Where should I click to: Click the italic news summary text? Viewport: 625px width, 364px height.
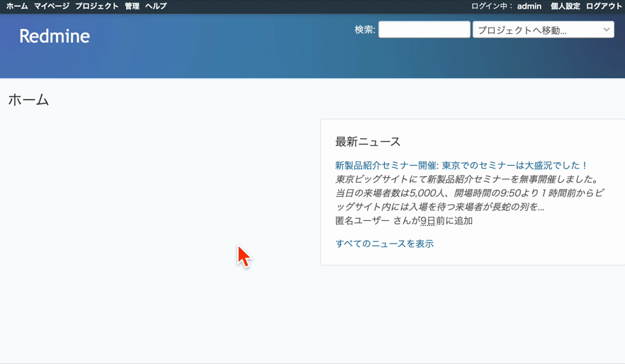point(468,193)
